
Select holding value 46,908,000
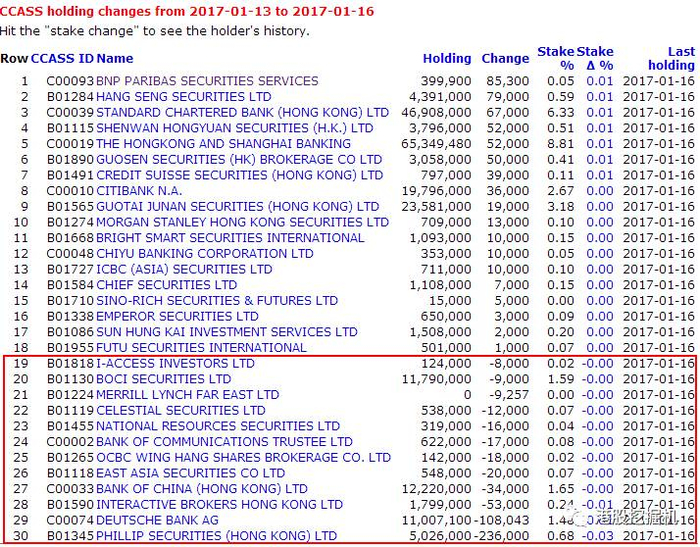click(x=436, y=112)
